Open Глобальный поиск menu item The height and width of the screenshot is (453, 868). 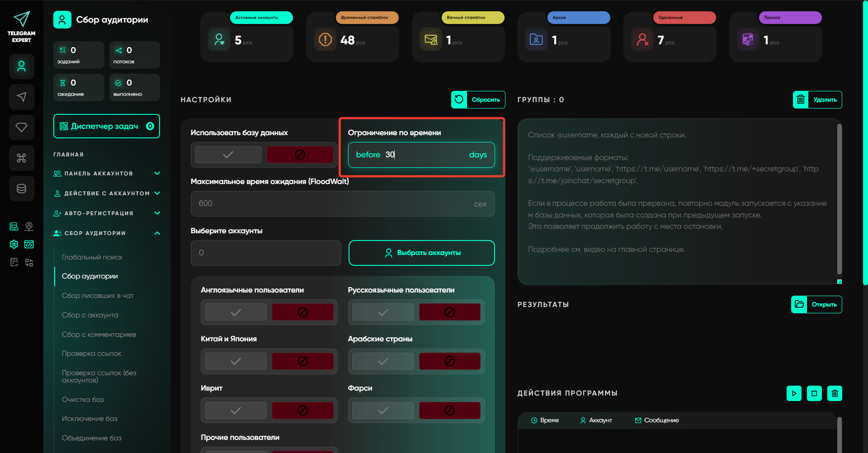pos(92,257)
